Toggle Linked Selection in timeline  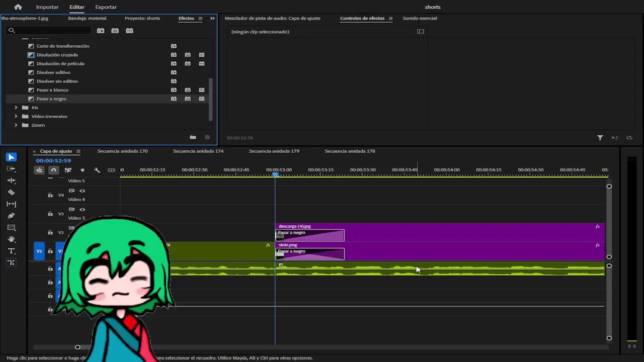68,170
